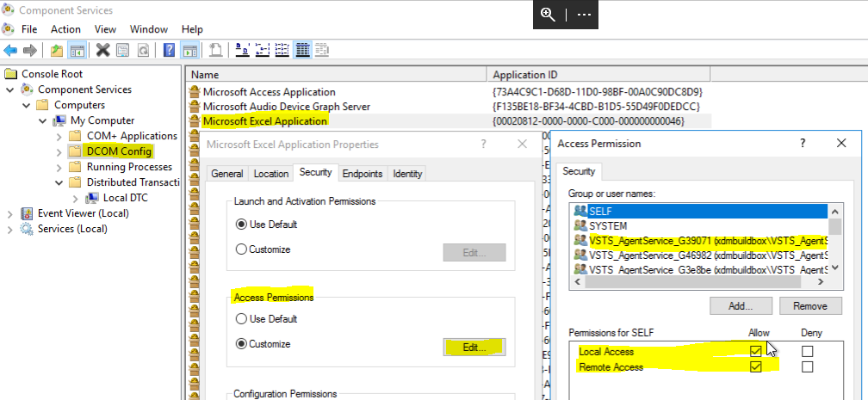Viewport: 868px width, 400px height.
Task: Open Properties using the toolbar icon
Action: [122, 51]
